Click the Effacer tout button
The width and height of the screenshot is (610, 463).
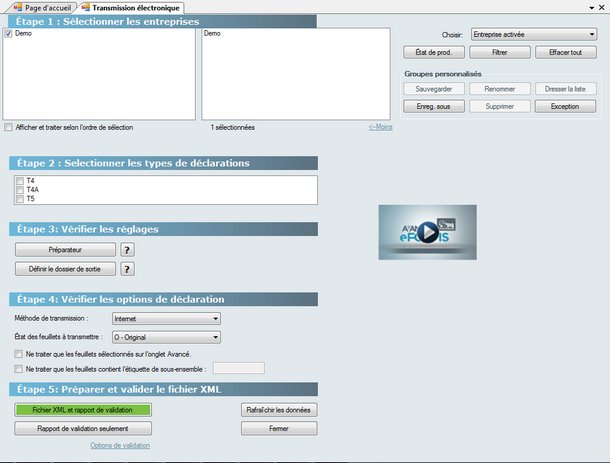(566, 52)
